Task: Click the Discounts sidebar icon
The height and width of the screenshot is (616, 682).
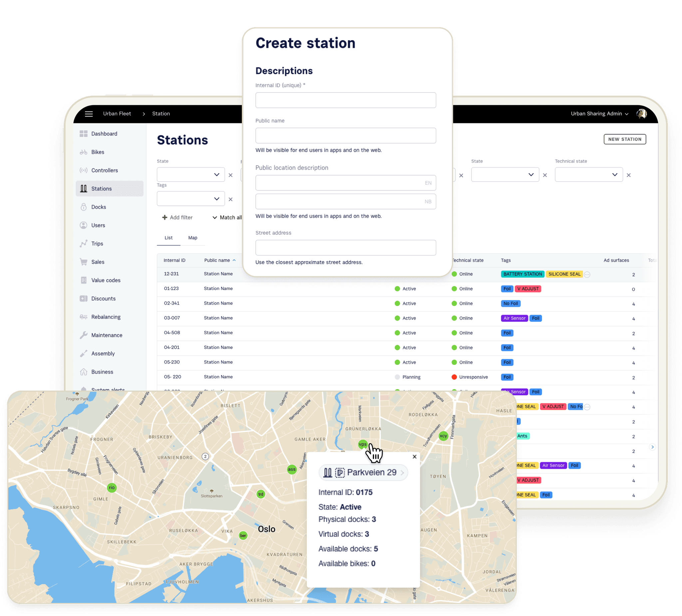Action: [x=84, y=298]
